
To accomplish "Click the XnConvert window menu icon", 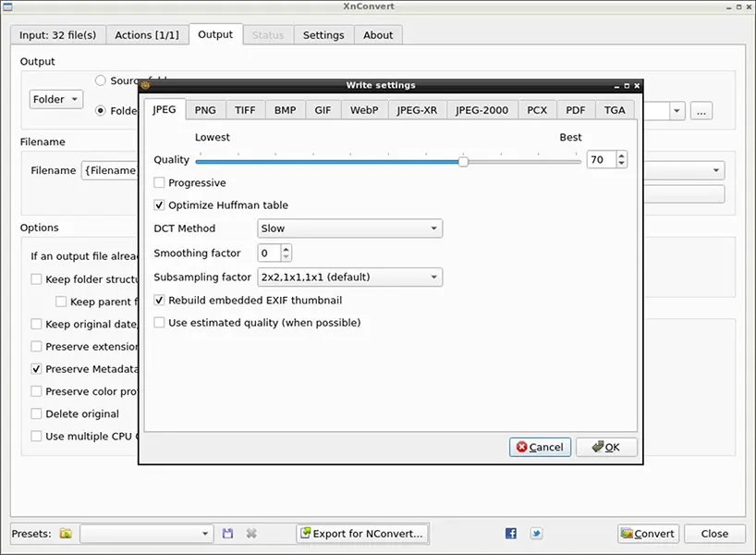I will (7, 6).
